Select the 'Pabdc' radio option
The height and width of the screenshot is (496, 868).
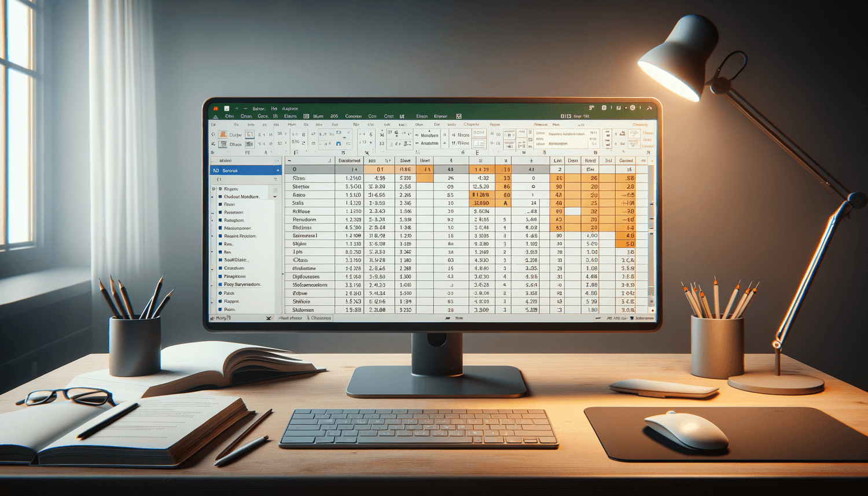click(x=220, y=293)
